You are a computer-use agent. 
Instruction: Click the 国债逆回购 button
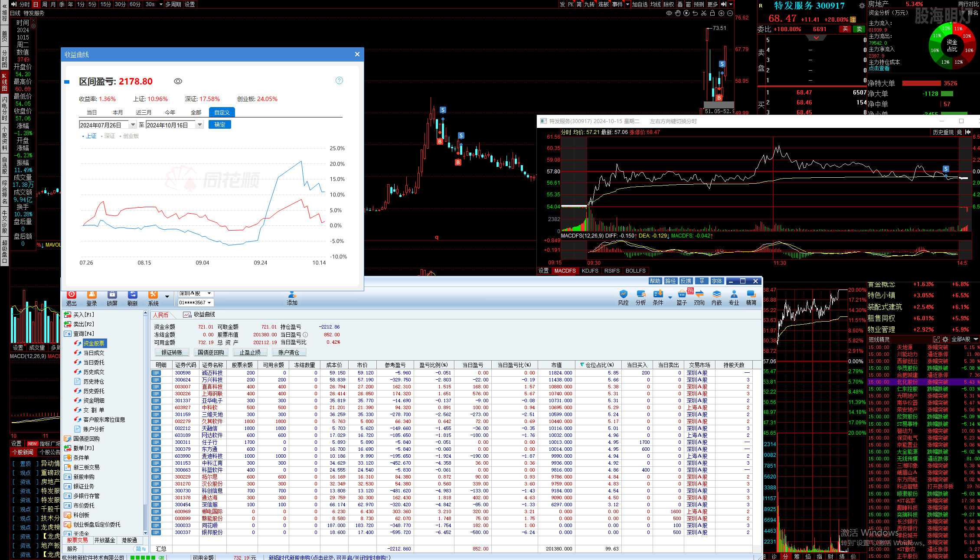click(x=211, y=352)
